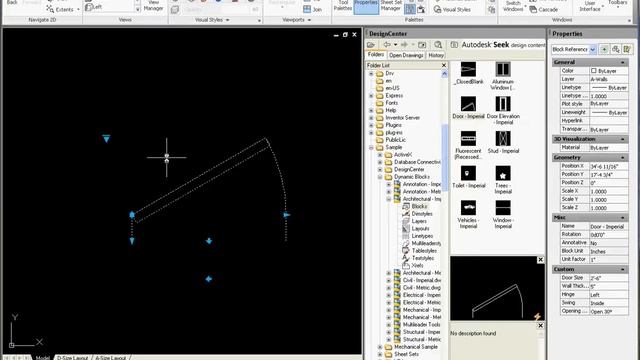
Task: Click the DesignCenter Load folder icon
Action: click(371, 44)
